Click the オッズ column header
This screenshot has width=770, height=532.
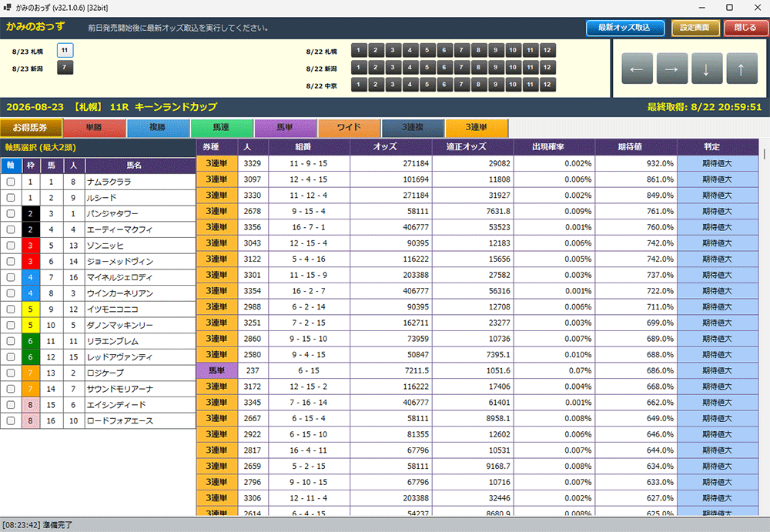pos(391,147)
